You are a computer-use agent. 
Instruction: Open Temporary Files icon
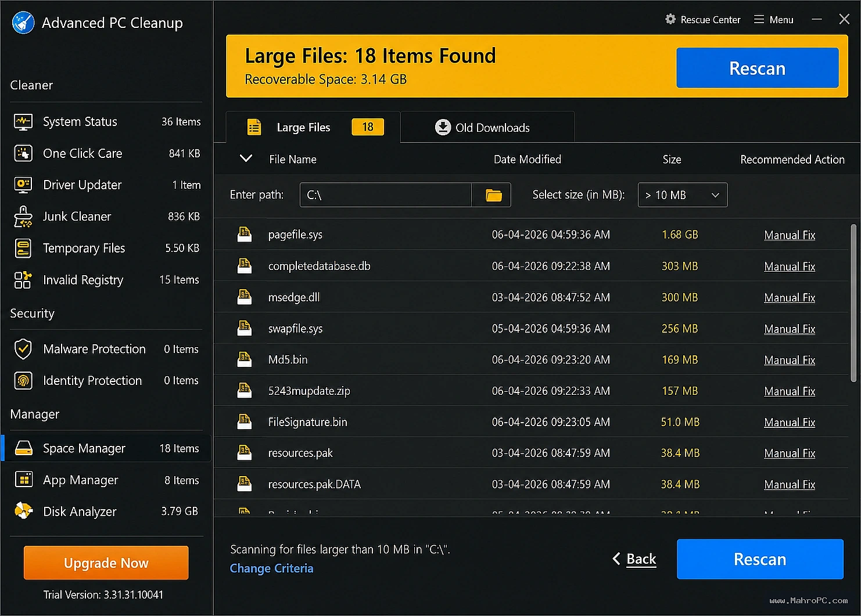[23, 248]
